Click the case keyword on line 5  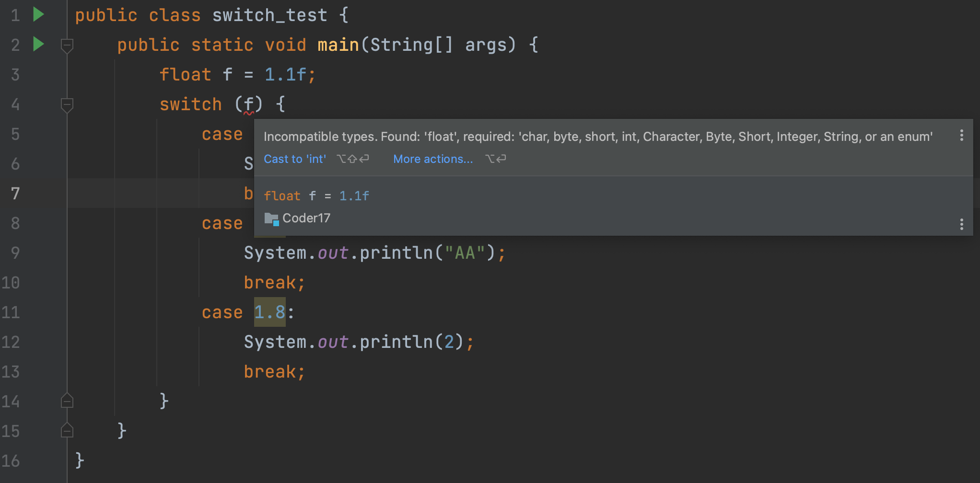pyautogui.click(x=222, y=135)
